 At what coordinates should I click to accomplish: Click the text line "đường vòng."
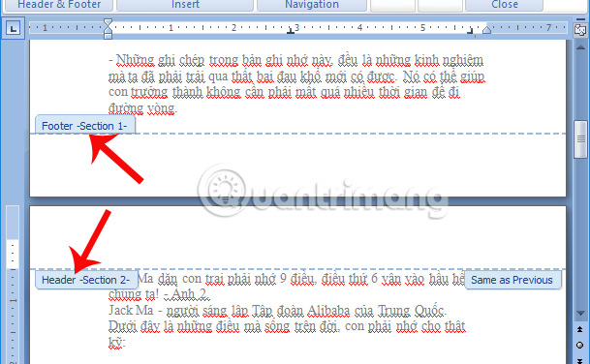[142, 108]
